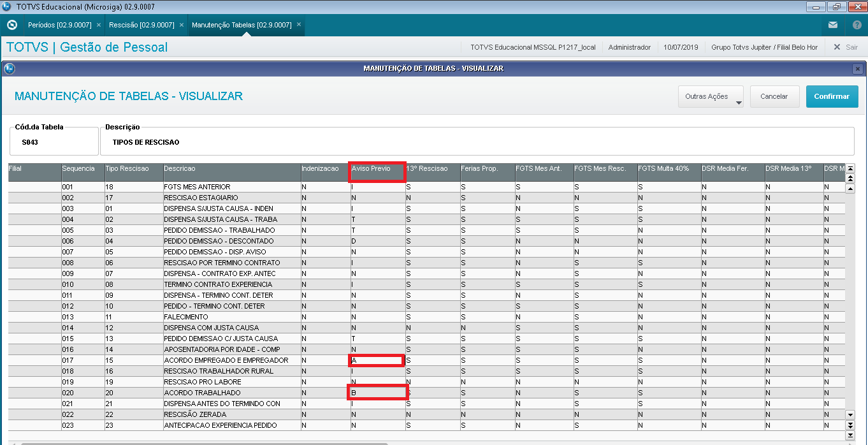Click the date 10/07/2019 in header
Image resolution: width=868 pixels, height=445 pixels.
pyautogui.click(x=681, y=47)
